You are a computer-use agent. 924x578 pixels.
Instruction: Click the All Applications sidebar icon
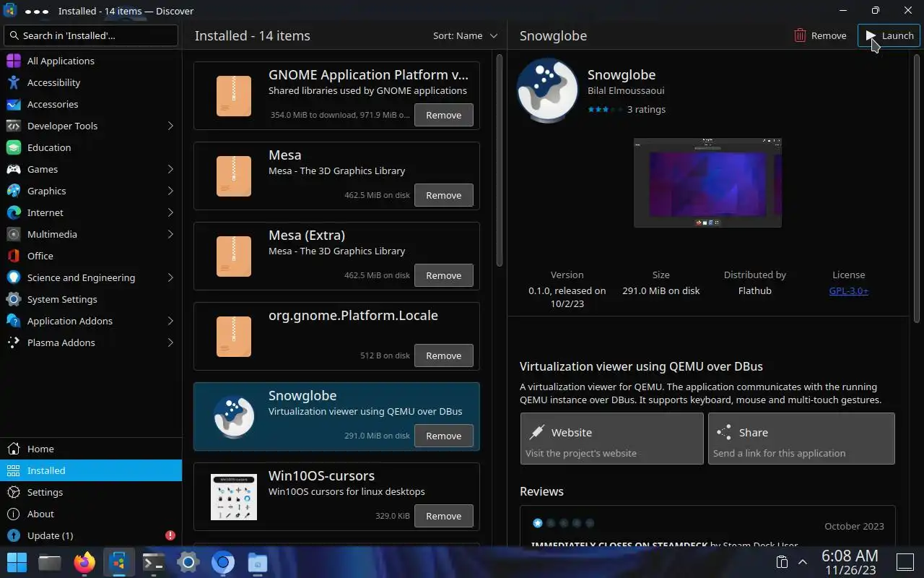tap(14, 61)
